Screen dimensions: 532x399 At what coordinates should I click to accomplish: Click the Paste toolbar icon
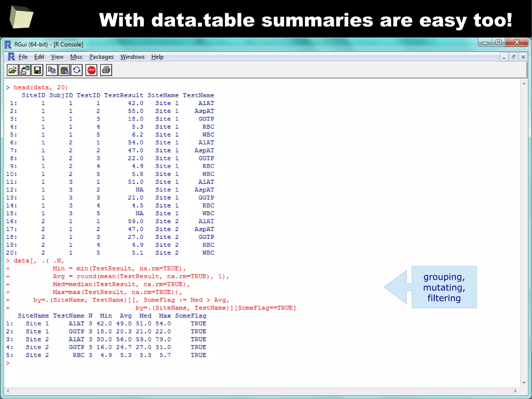(64, 70)
